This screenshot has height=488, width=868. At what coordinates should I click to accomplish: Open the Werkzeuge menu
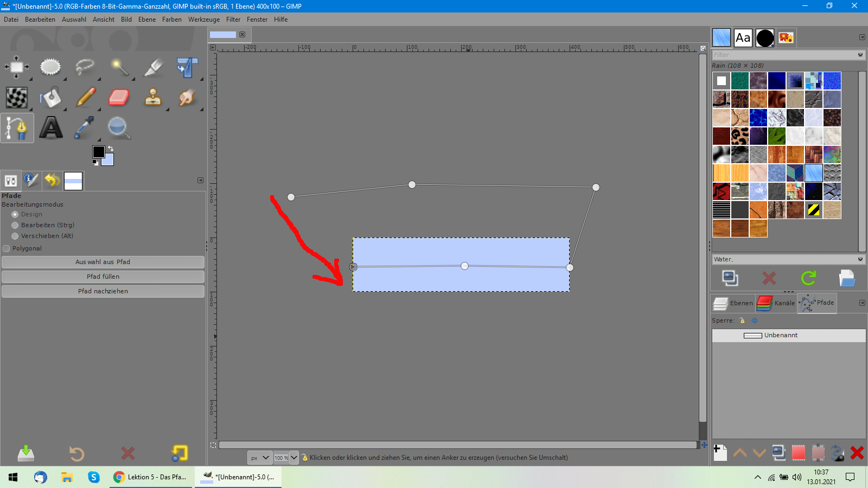pyautogui.click(x=203, y=20)
